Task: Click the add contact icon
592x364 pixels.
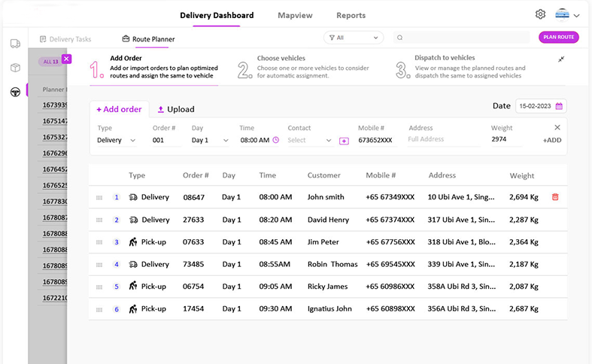Action: click(344, 141)
